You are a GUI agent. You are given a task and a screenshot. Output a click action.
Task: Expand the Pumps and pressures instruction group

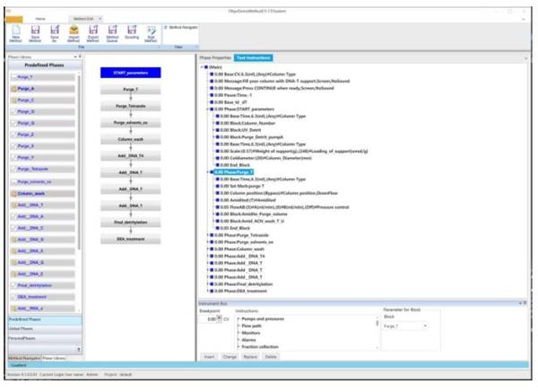(x=237, y=319)
